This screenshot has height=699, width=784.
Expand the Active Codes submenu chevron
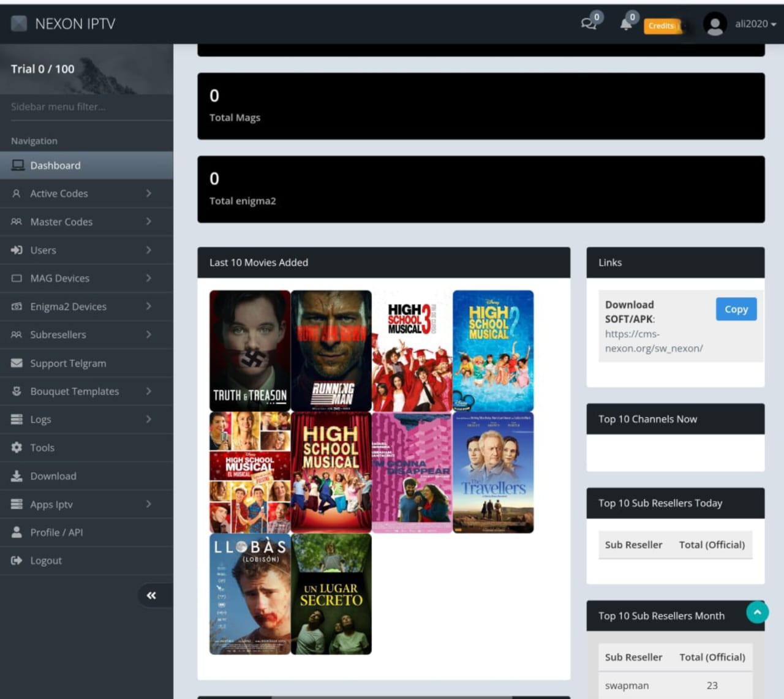[149, 194]
